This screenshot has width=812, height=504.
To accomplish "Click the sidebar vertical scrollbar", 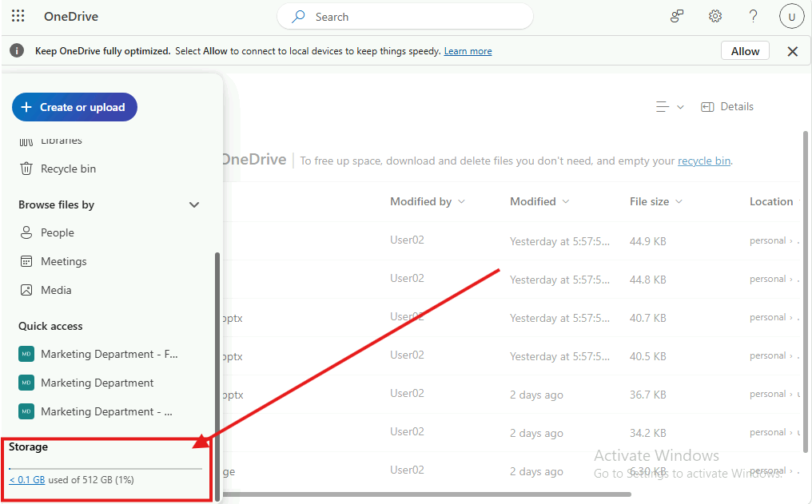I will (217, 377).
